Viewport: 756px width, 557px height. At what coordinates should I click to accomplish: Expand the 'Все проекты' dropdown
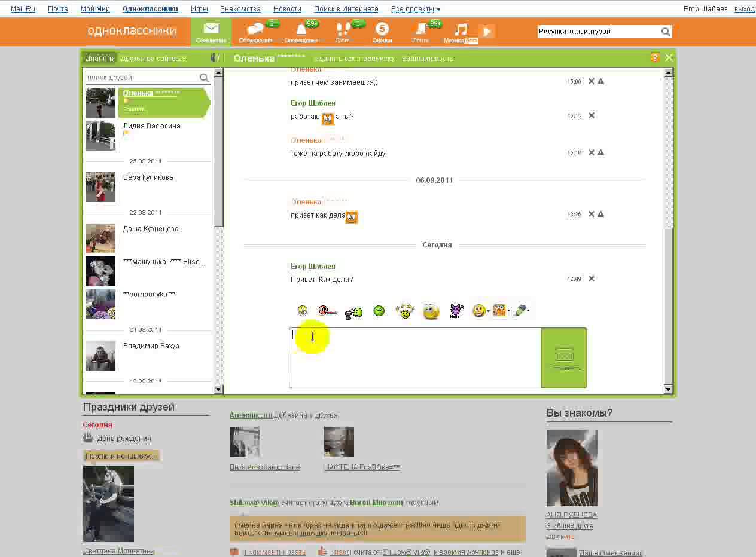coord(416,9)
